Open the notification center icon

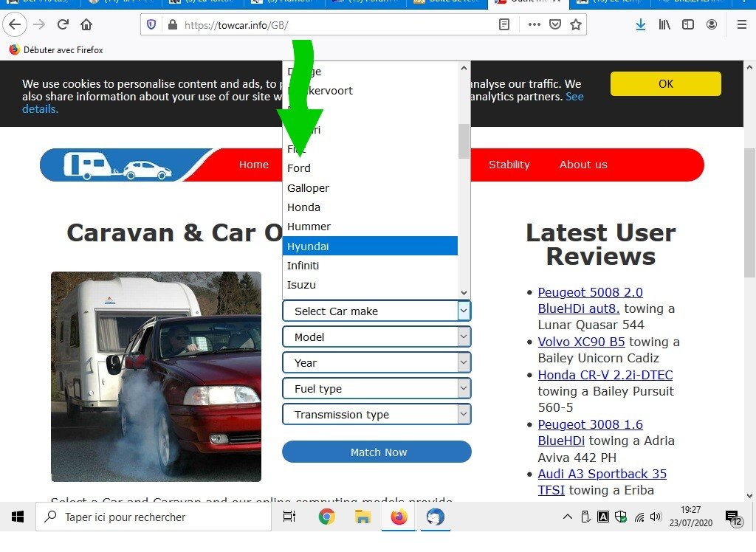click(734, 518)
